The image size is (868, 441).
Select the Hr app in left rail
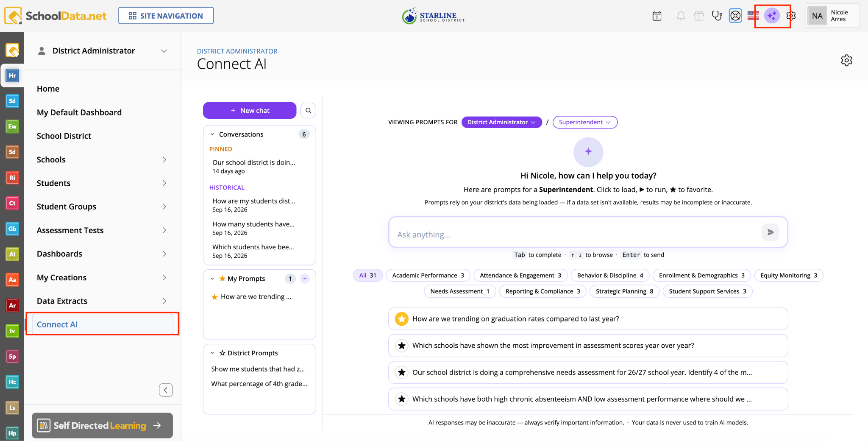[12, 75]
